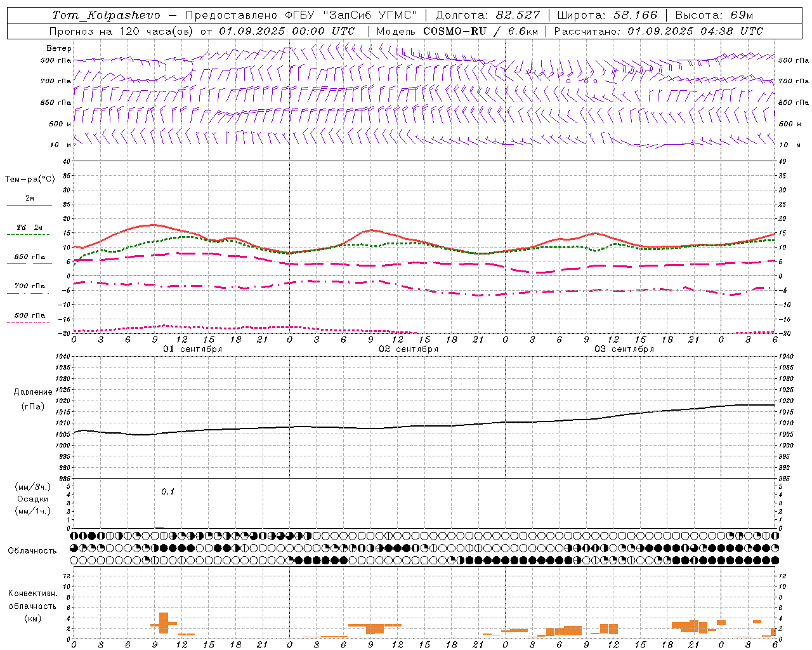Viewport: 812px width, 650px height.
Task: Click the green precipitation bar on 01 сентября
Action: click(159, 527)
